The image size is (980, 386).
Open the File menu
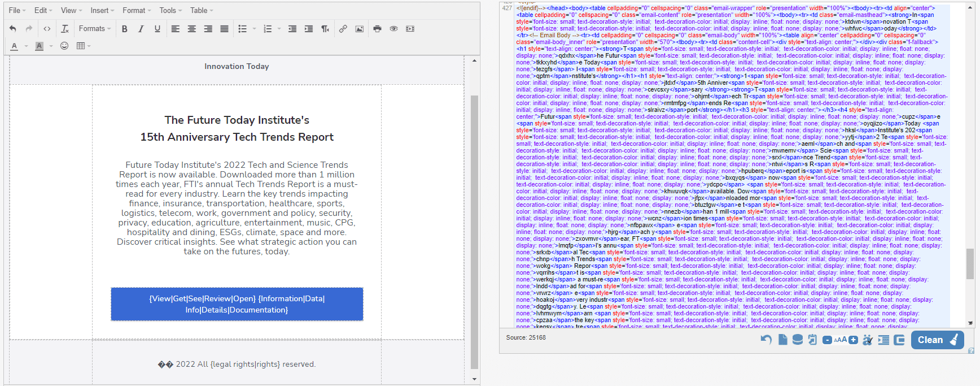pos(16,10)
